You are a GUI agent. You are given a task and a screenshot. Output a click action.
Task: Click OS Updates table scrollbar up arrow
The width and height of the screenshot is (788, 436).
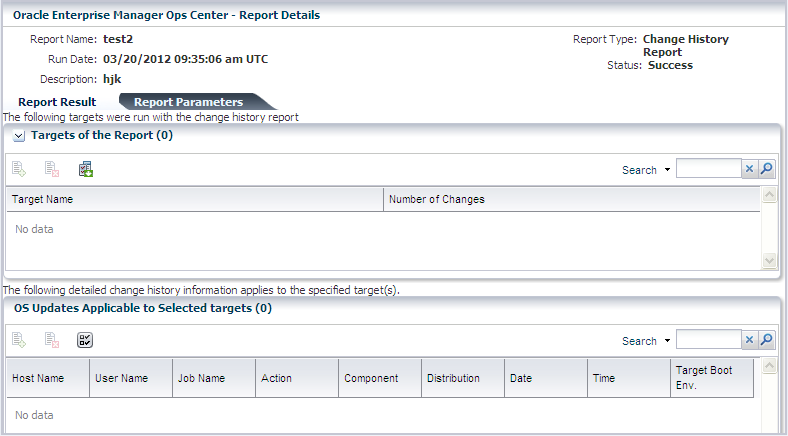769,366
